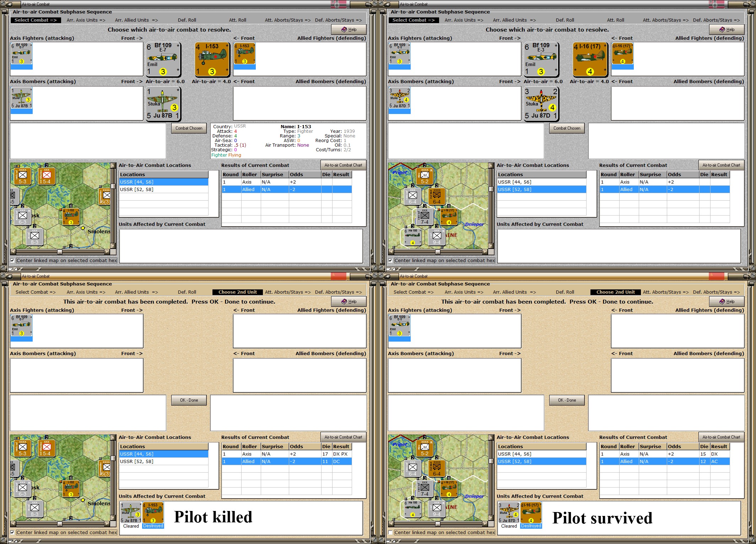Click the 9-4 infantry counter on top-right minimap

point(437,237)
